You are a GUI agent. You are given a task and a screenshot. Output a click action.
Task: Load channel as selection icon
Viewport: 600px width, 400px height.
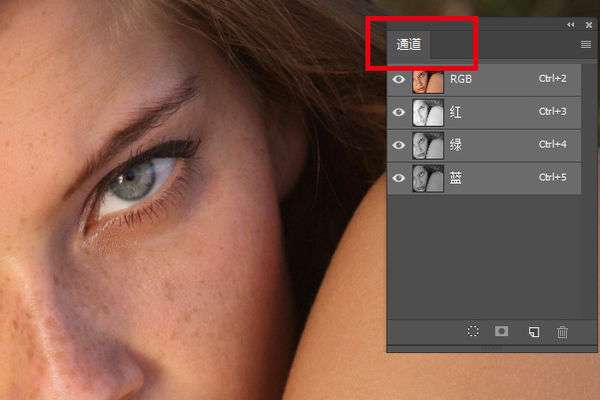coord(473,331)
